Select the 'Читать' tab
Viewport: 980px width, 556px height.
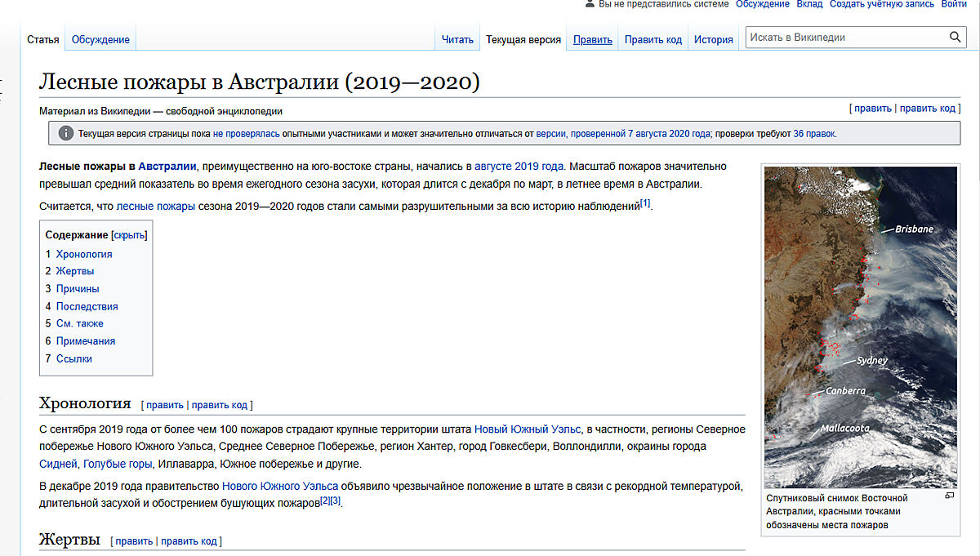(x=457, y=39)
